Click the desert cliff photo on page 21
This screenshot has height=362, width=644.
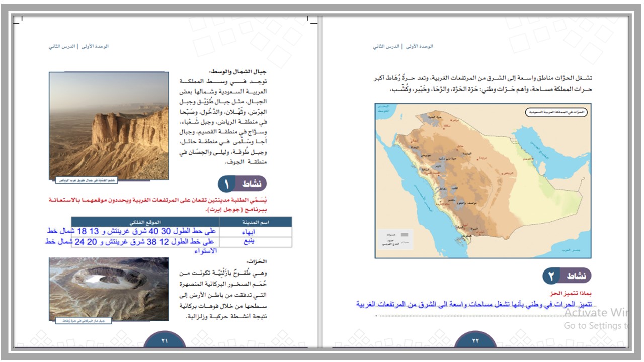[x=109, y=126]
